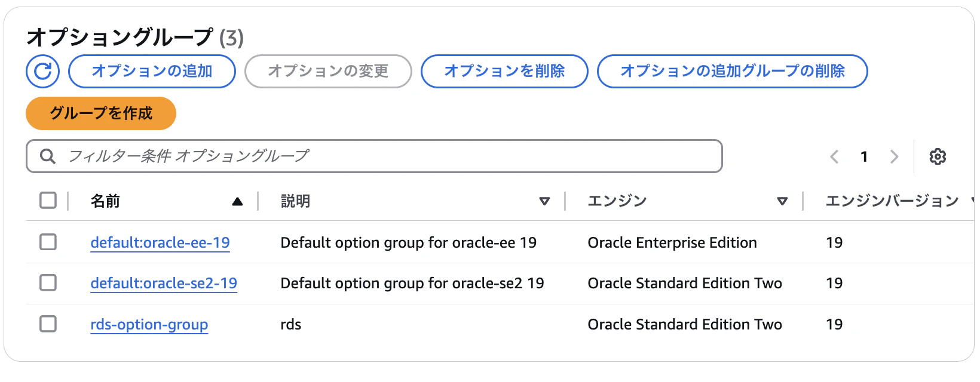Image resolution: width=980 pixels, height=382 pixels.
Task: Go to previous page arrow
Action: tap(834, 156)
